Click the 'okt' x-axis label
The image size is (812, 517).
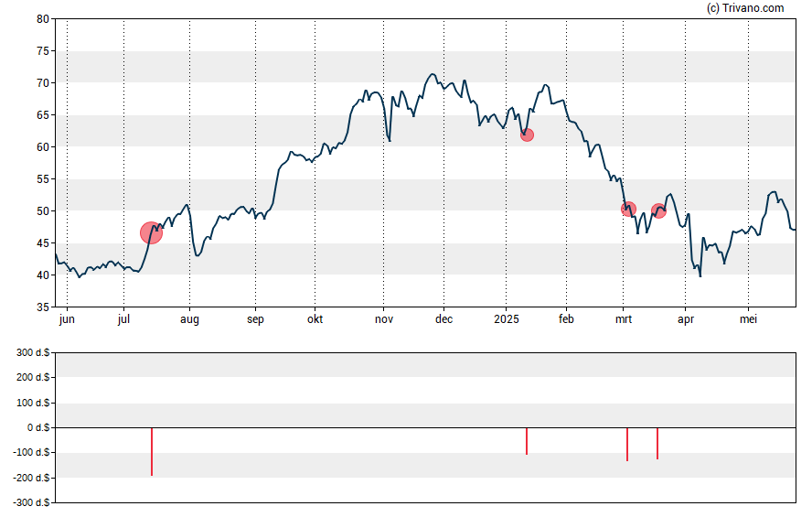[x=315, y=319]
